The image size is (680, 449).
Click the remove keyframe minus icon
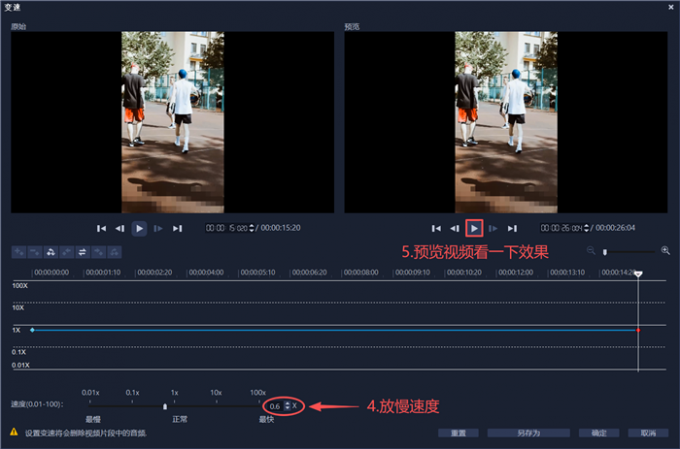coord(35,252)
